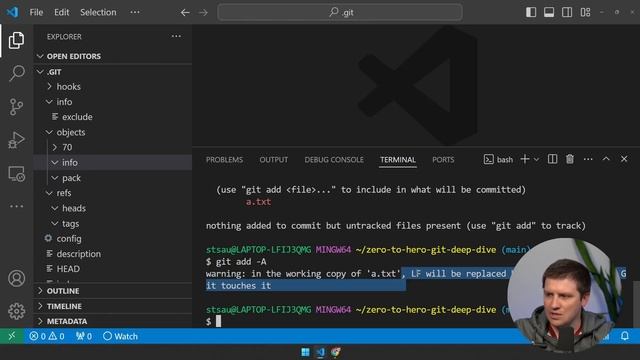
Task: Expand the 70 folder
Action: tap(113, 147)
